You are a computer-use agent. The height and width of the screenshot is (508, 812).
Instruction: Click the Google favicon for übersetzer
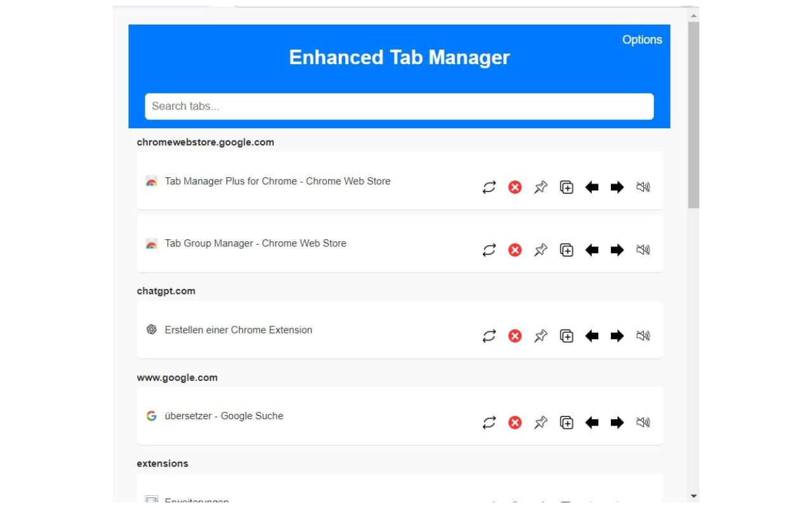tap(151, 416)
